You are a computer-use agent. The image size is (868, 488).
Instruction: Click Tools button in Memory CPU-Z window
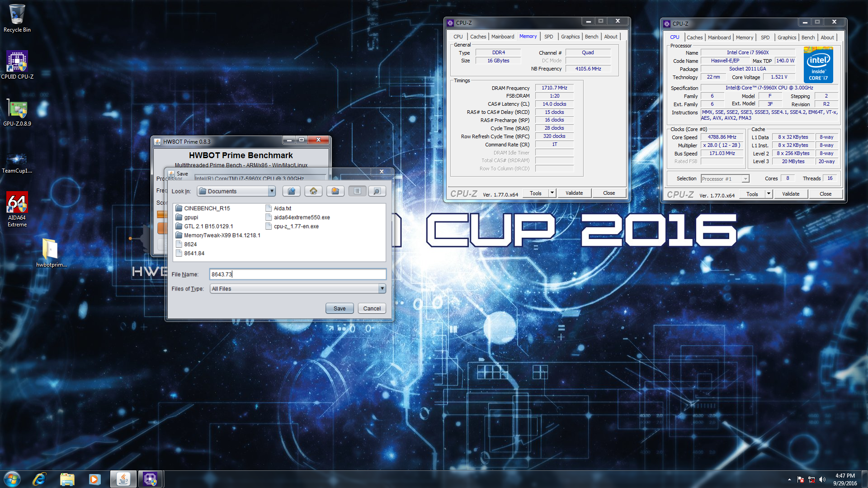pos(536,193)
